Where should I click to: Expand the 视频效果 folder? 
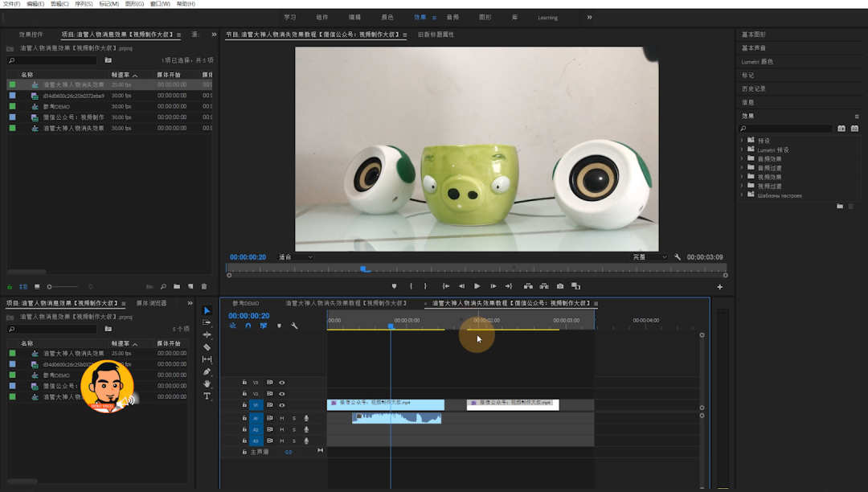click(x=742, y=177)
